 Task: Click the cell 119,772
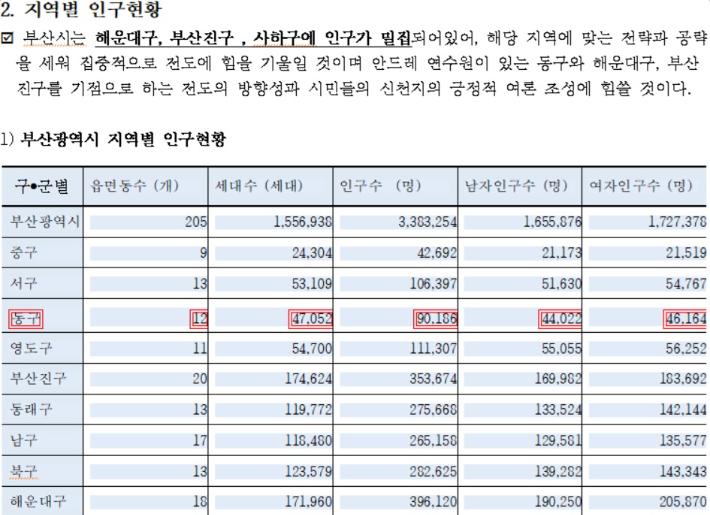tap(308, 409)
